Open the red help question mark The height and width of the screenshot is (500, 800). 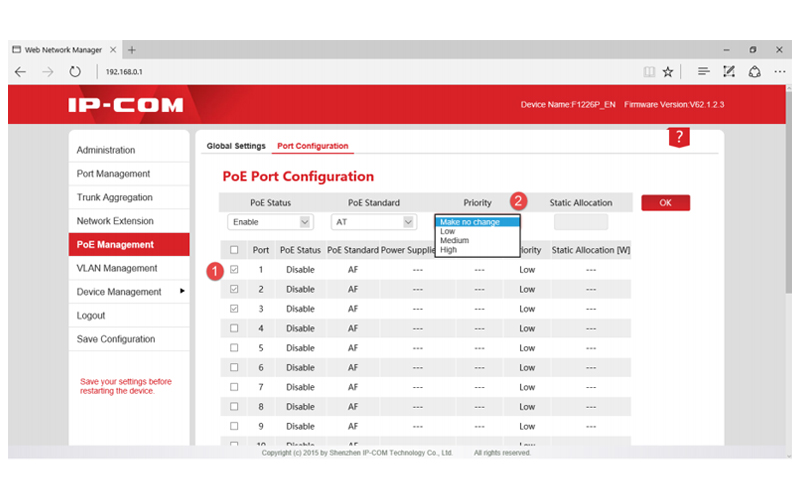pos(679,137)
